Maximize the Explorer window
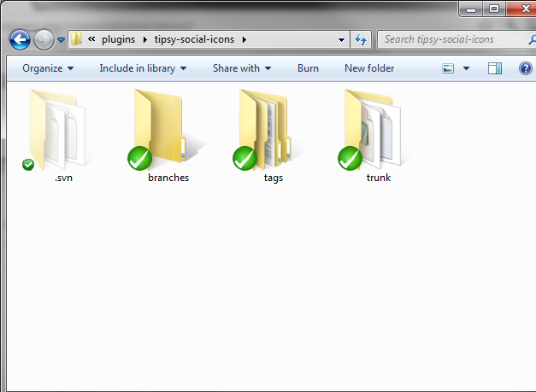The width and height of the screenshot is (536, 392). [494, 9]
